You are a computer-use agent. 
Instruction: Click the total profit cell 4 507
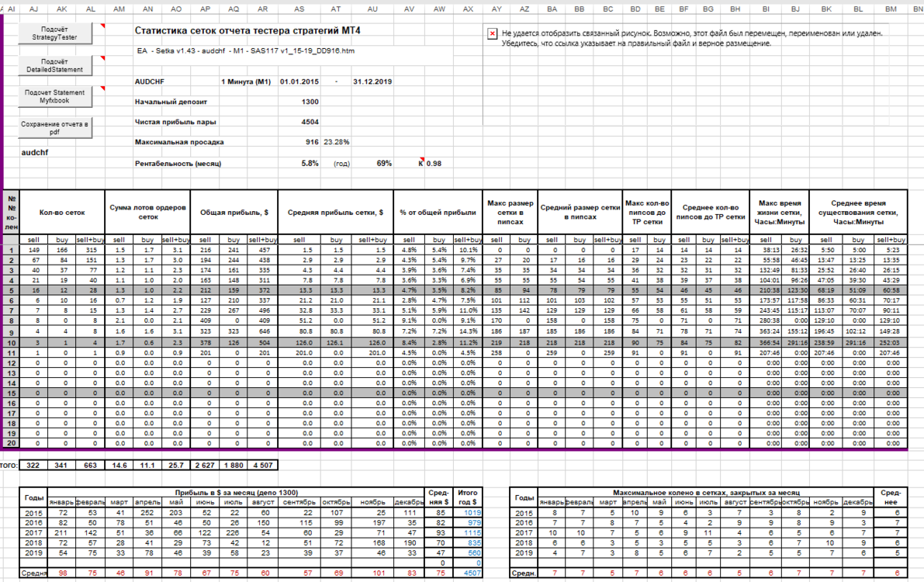(x=263, y=466)
